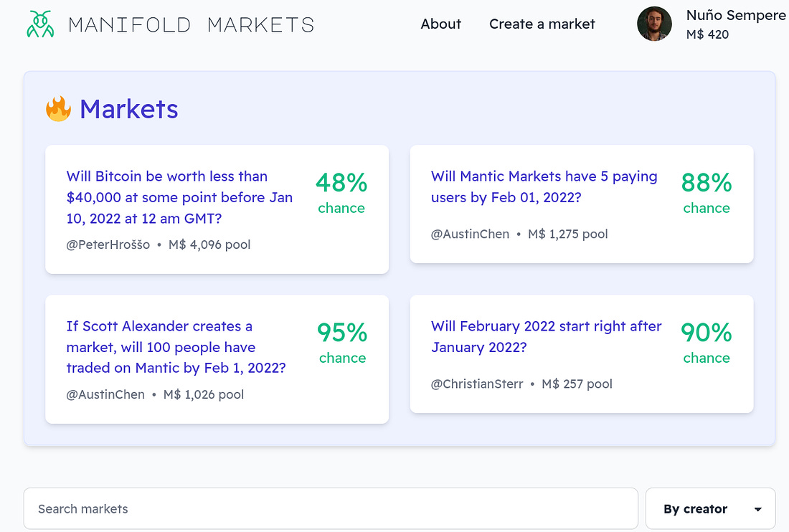The width and height of the screenshot is (789, 532).
Task: Open the Bitcoin less than $40,000 market
Action: point(179,197)
